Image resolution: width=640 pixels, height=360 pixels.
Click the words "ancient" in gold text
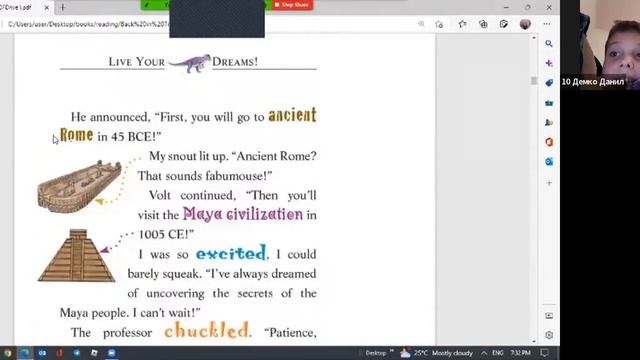click(x=292, y=115)
